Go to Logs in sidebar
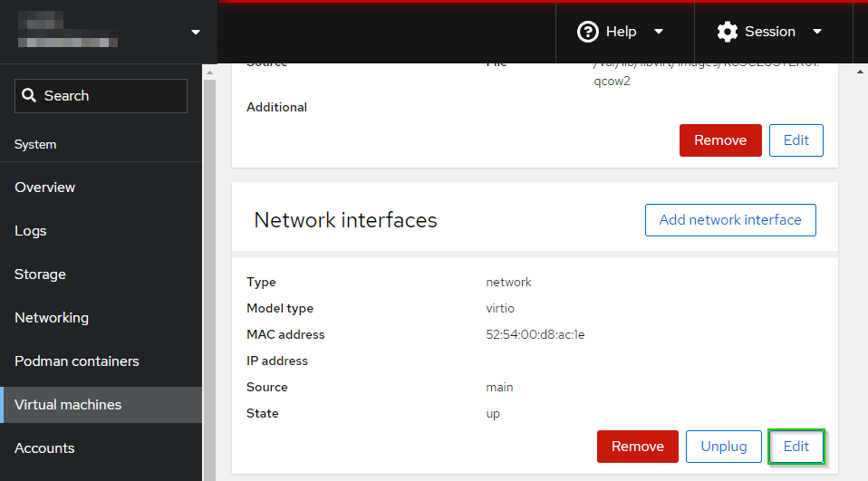 click(31, 231)
